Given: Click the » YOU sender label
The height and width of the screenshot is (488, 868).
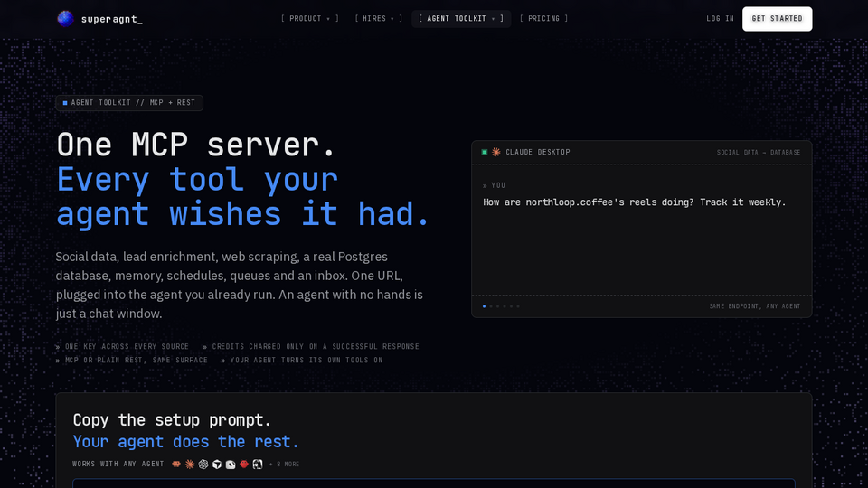Looking at the screenshot, I should click(x=494, y=186).
